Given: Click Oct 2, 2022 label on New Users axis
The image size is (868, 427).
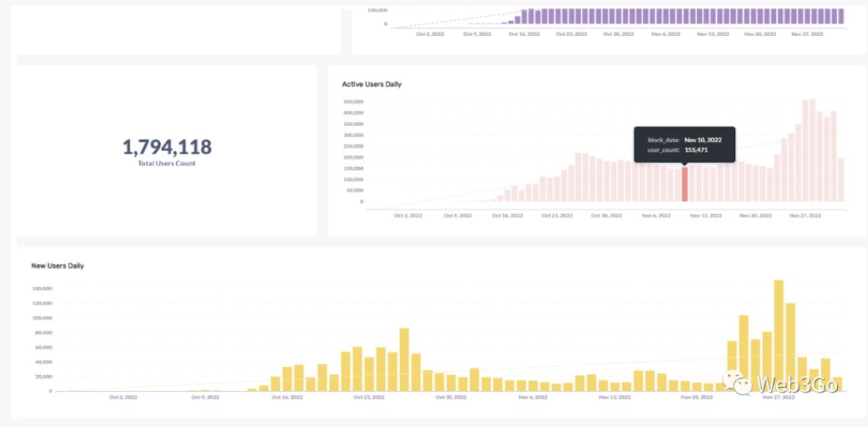Looking at the screenshot, I should [123, 397].
